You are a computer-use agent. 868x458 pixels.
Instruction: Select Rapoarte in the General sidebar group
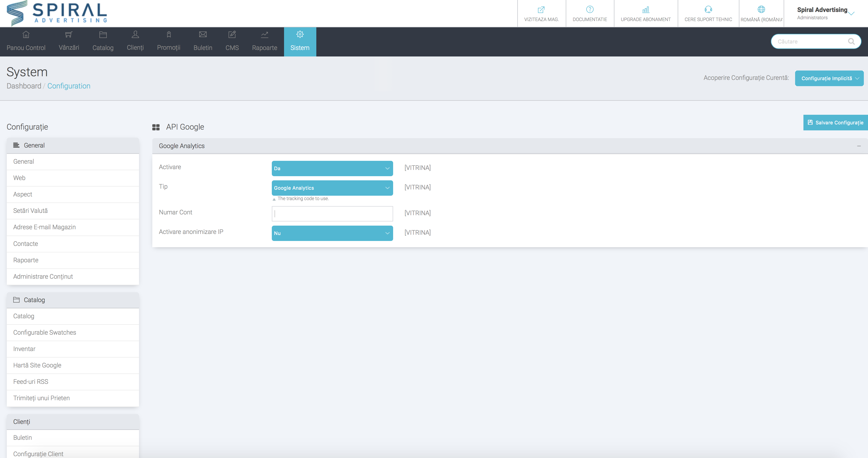pyautogui.click(x=73, y=260)
